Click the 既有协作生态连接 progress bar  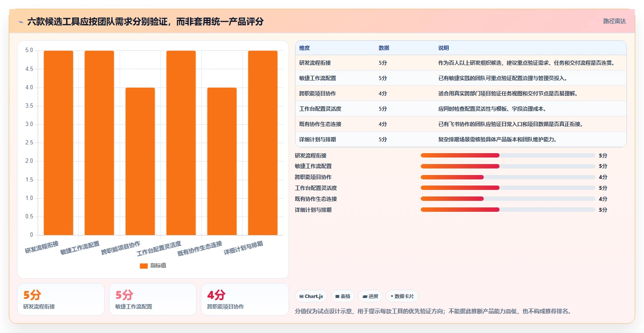click(508, 199)
